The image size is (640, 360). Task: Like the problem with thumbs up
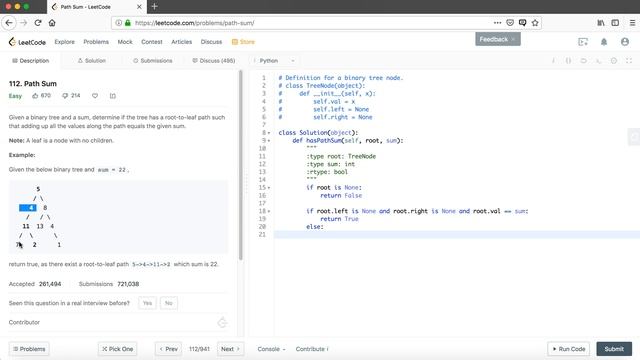tap(36, 96)
